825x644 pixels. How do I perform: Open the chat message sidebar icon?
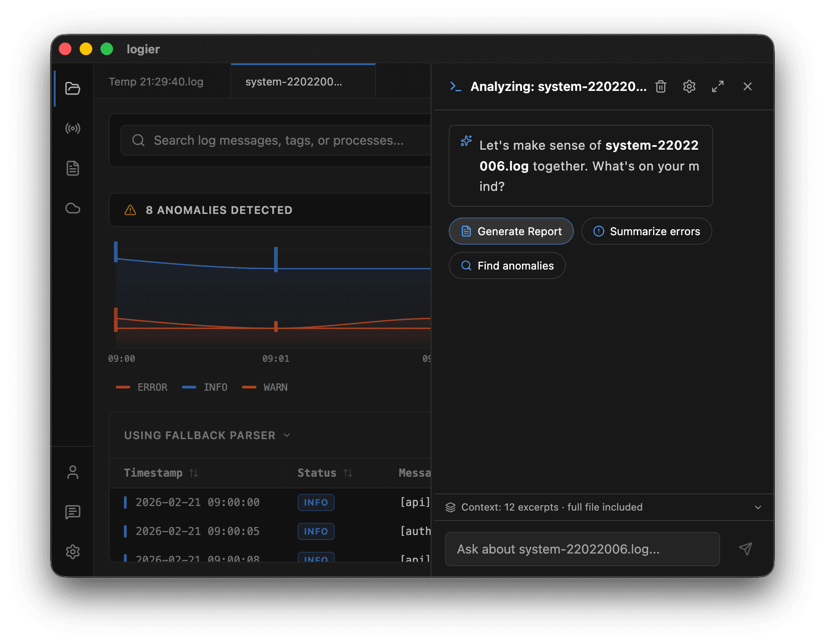tap(73, 512)
